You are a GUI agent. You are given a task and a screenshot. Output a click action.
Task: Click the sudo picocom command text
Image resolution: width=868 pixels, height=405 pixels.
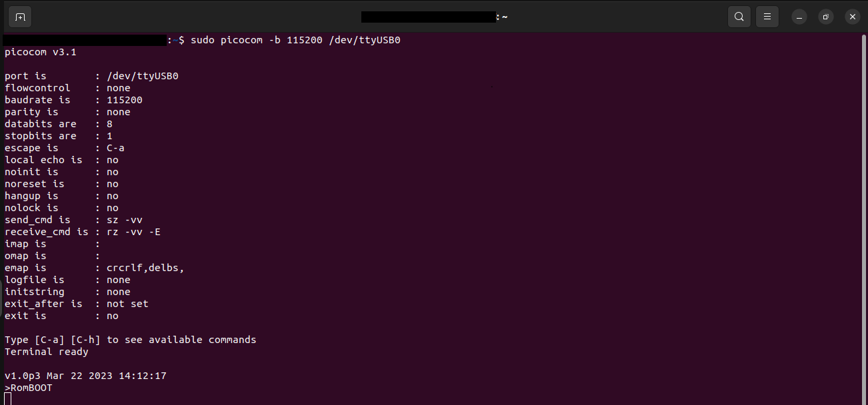click(x=295, y=40)
